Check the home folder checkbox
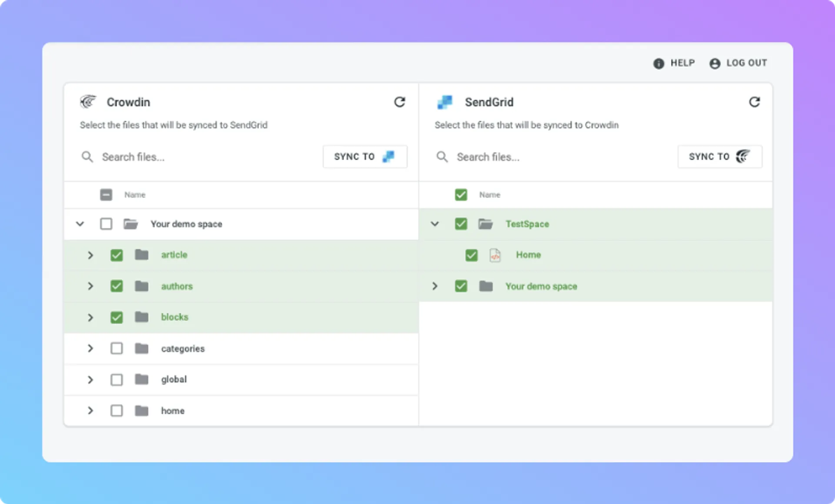Screen dimensions: 835x504 click(x=117, y=411)
